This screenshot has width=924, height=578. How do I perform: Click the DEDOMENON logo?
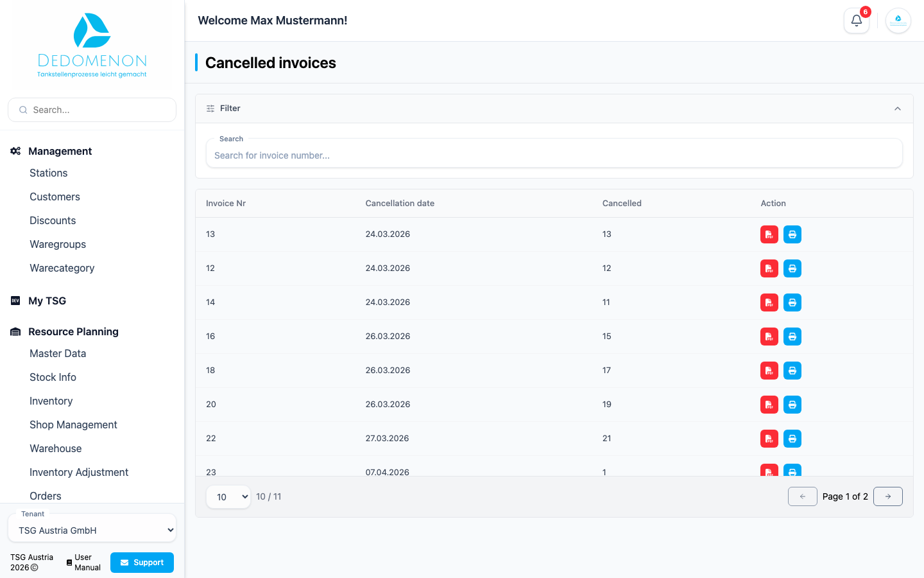[92, 45]
